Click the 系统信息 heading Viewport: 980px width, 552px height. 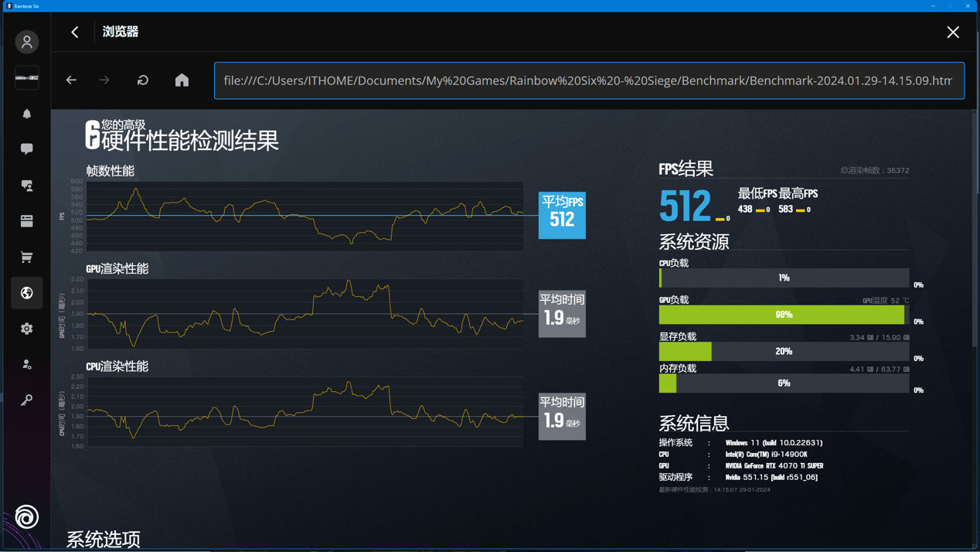(x=694, y=423)
